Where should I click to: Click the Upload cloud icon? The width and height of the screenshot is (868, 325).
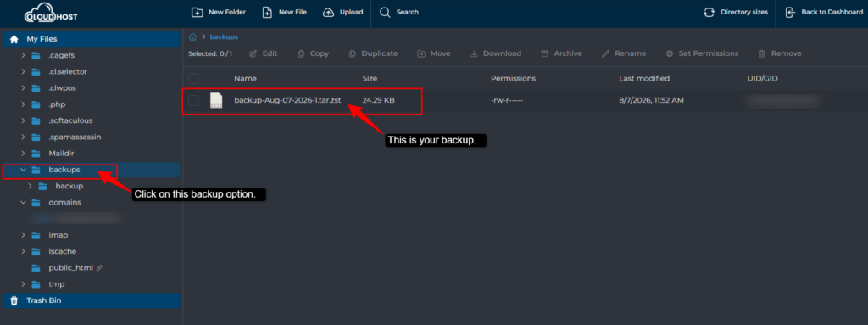point(328,12)
